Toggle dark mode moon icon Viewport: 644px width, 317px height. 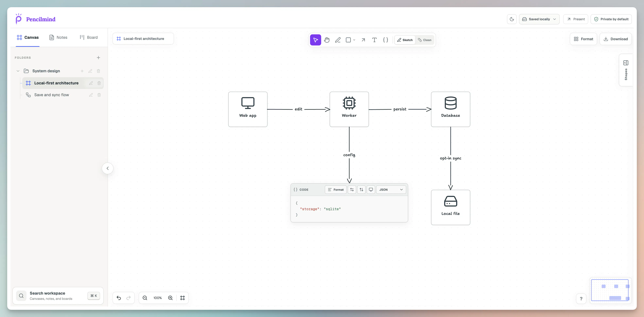click(x=512, y=19)
